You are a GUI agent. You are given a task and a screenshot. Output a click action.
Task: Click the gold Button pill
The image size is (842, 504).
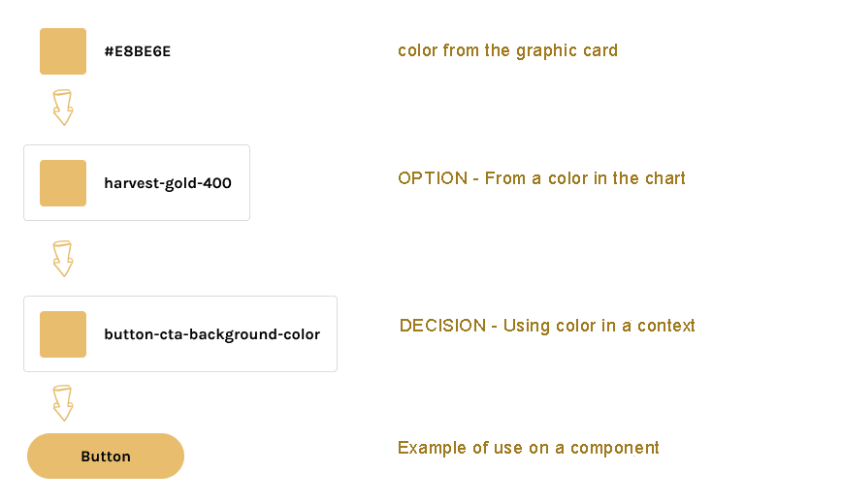(106, 457)
